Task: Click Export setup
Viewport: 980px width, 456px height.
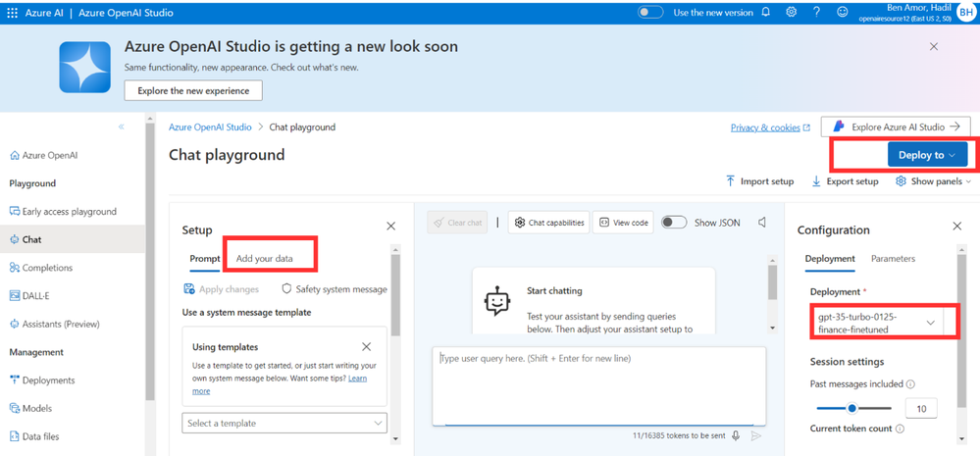Action: (845, 181)
